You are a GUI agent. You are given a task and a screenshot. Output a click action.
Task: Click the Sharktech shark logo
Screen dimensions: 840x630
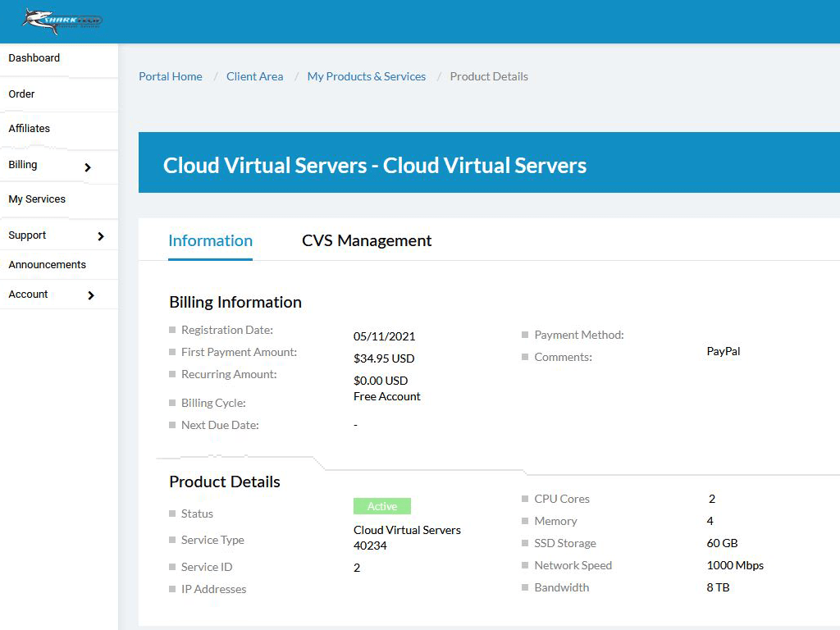point(62,22)
